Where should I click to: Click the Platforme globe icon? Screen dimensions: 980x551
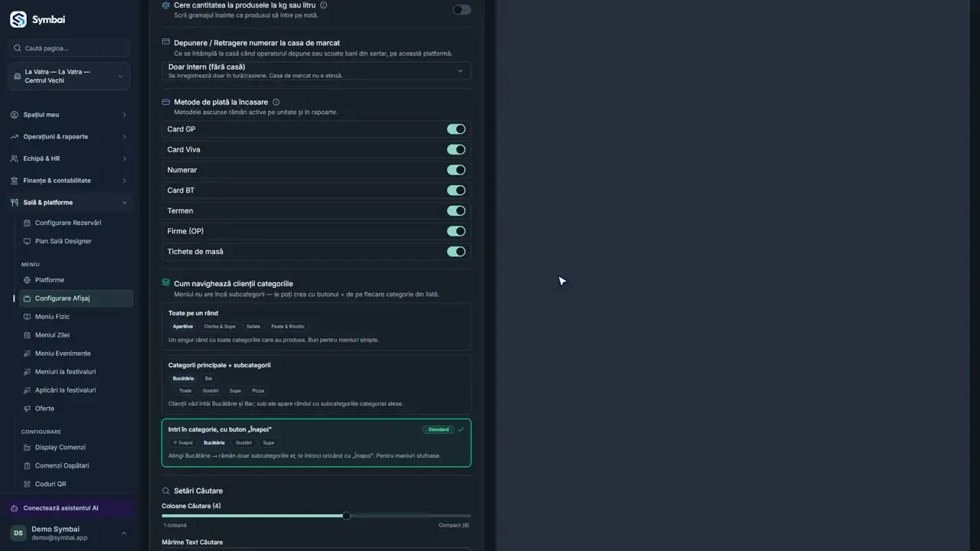(x=28, y=280)
